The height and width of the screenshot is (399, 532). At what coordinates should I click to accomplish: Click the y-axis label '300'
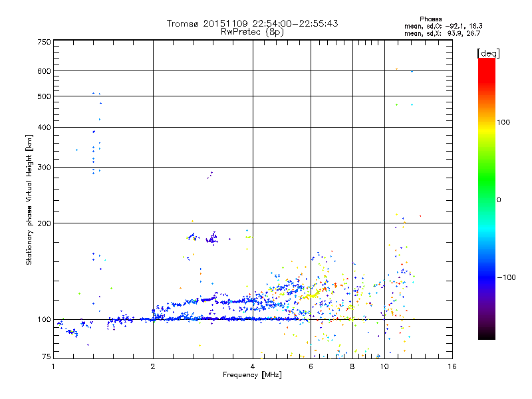[44, 168]
